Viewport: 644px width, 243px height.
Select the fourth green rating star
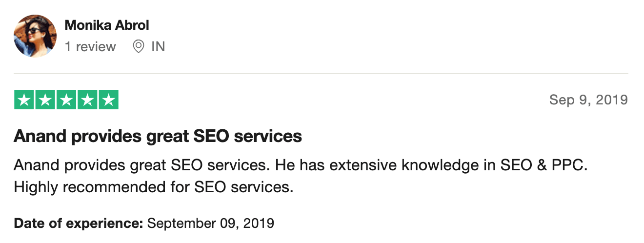pyautogui.click(x=87, y=100)
